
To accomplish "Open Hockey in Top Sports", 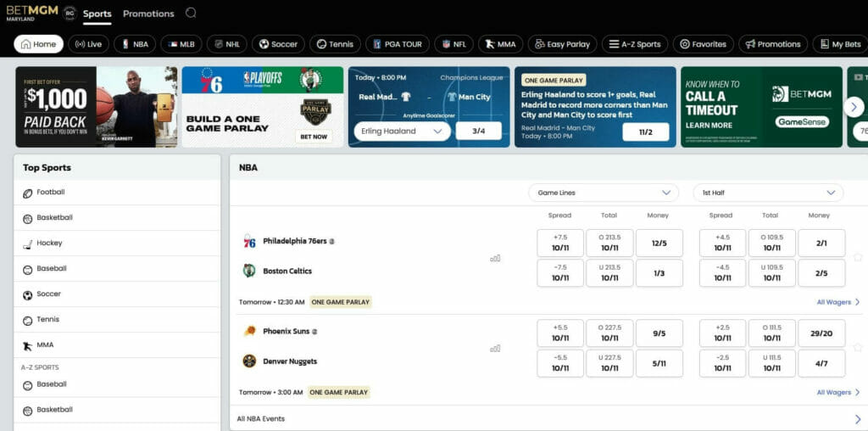I will click(x=117, y=243).
